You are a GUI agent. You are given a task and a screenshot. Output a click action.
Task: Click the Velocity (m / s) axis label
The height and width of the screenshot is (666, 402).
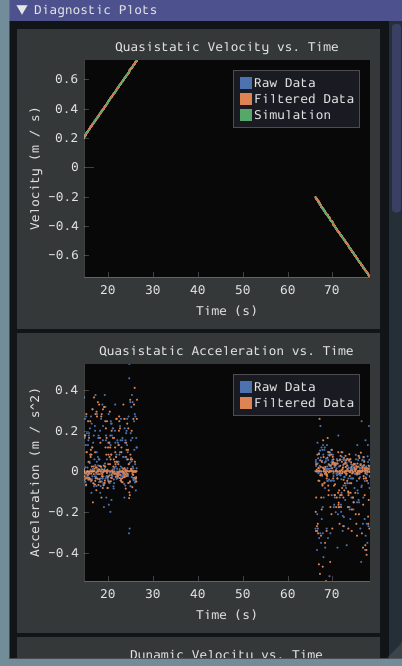[x=35, y=169]
